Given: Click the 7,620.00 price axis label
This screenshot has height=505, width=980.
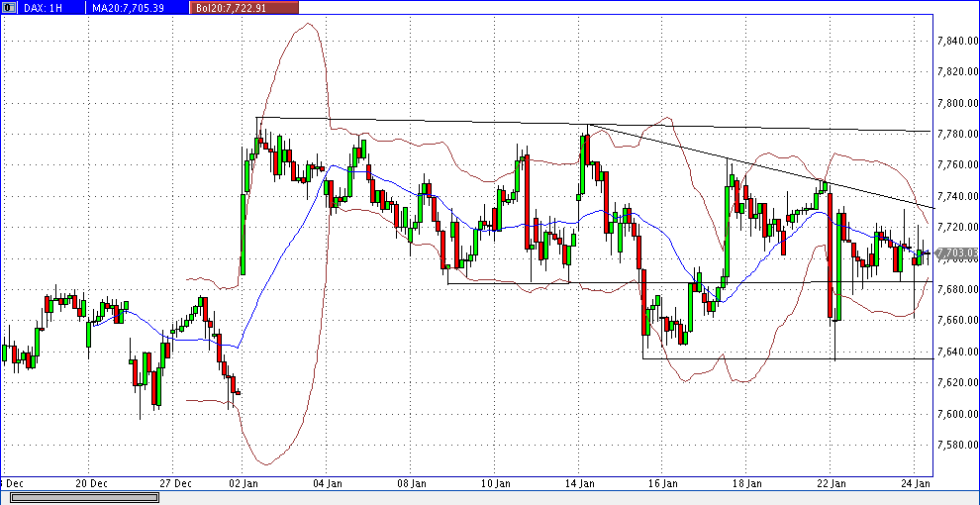Looking at the screenshot, I should (x=957, y=382).
